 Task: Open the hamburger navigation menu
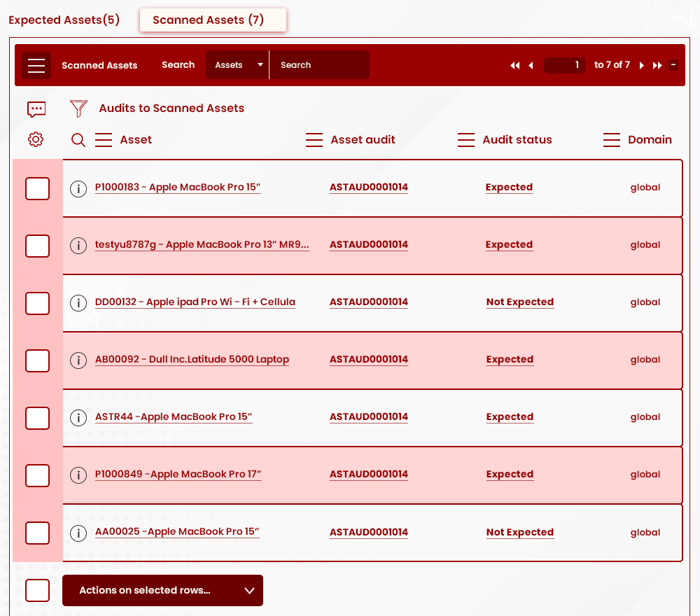pyautogui.click(x=36, y=65)
